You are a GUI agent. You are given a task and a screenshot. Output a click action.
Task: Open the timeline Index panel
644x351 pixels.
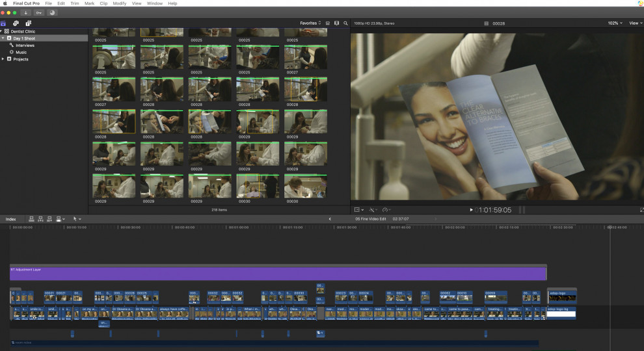10,219
